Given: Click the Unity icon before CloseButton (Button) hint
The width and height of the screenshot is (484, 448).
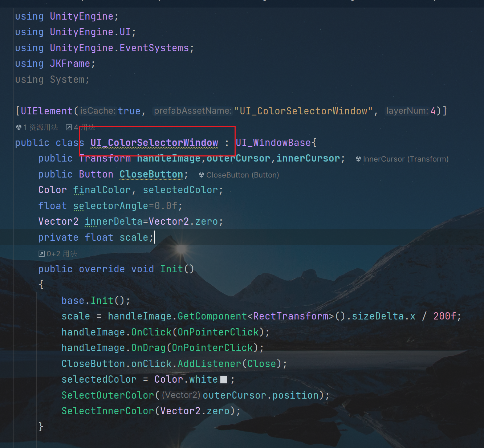Looking at the screenshot, I should 202,175.
